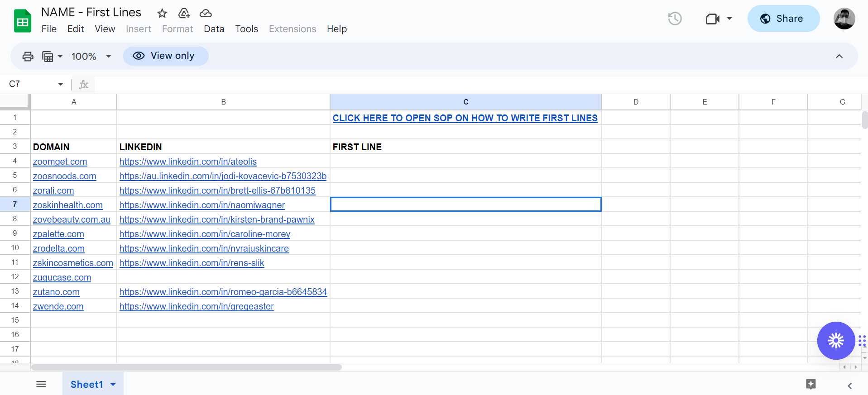Open the kirsten-brand-pawnix LinkedIn link
The width and height of the screenshot is (868, 395).
(x=217, y=219)
